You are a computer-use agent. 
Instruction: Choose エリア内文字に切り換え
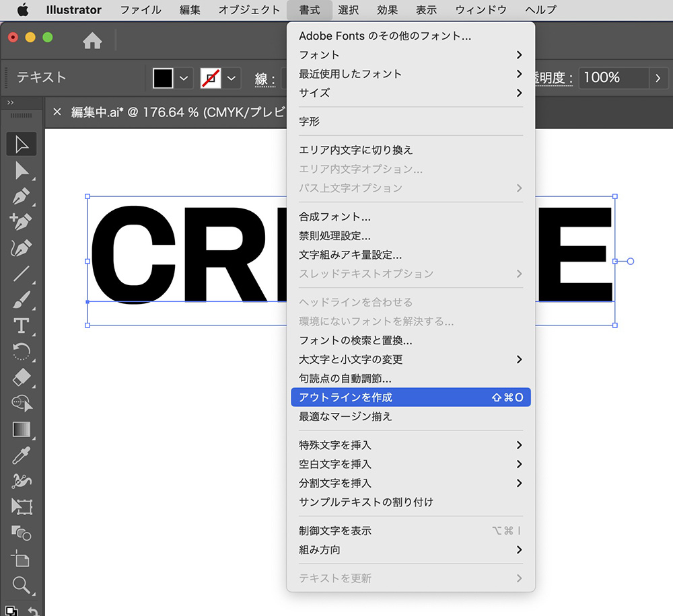pos(411,150)
